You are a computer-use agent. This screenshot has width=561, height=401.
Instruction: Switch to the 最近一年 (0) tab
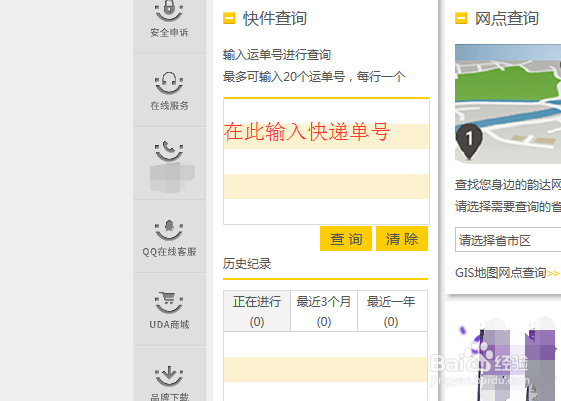tap(392, 311)
